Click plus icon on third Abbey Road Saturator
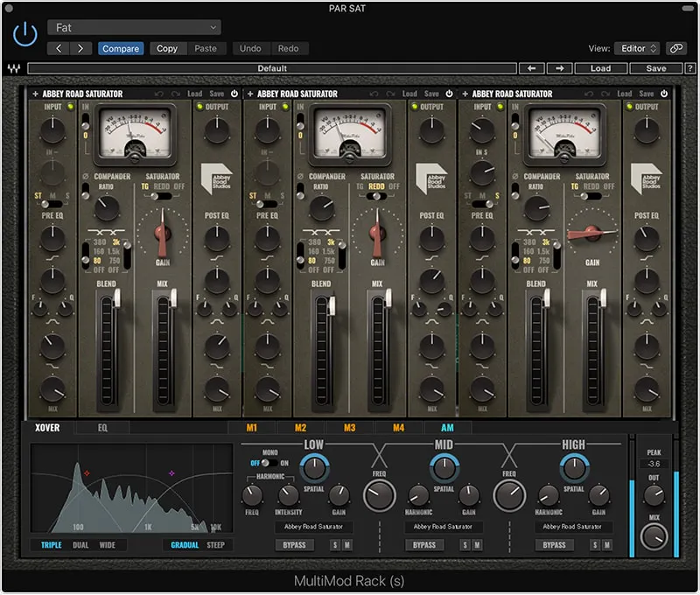This screenshot has width=700, height=595. [x=465, y=94]
